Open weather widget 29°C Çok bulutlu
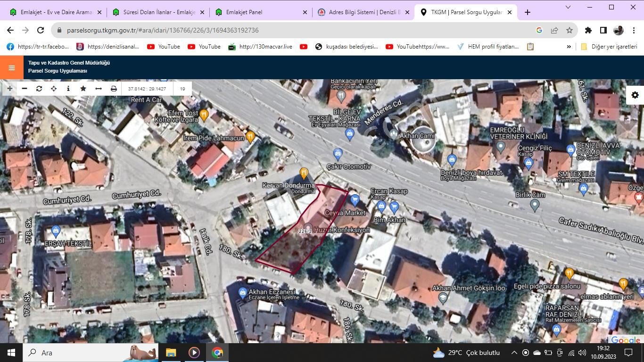This screenshot has height=362, width=644. point(466,353)
